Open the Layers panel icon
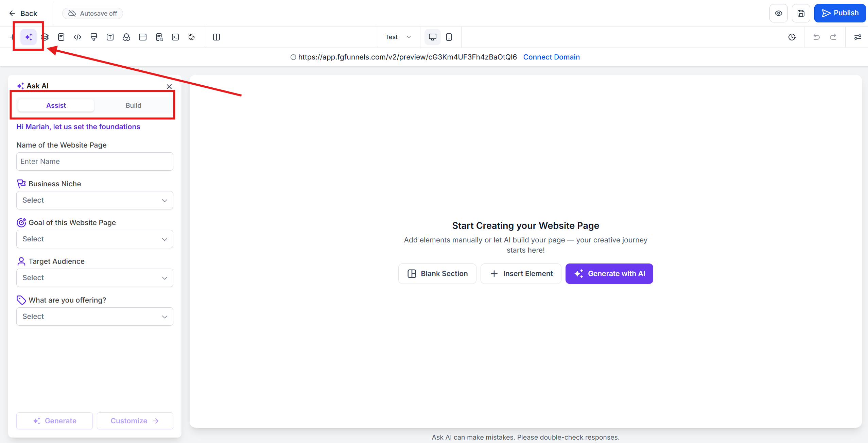This screenshot has width=868, height=443. (45, 37)
